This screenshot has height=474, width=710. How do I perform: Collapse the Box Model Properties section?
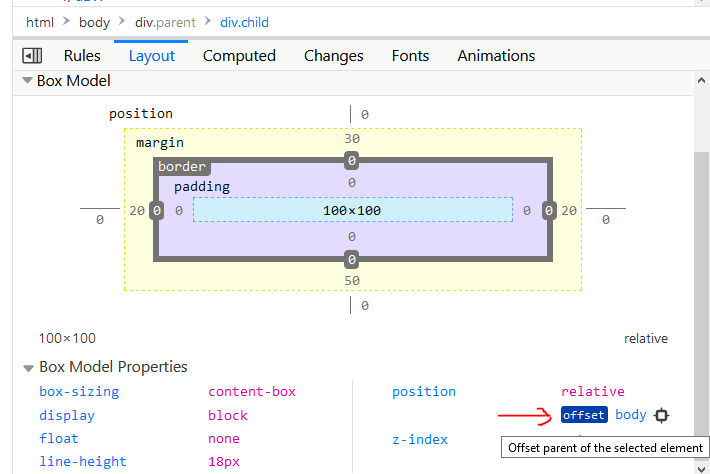(x=28, y=368)
